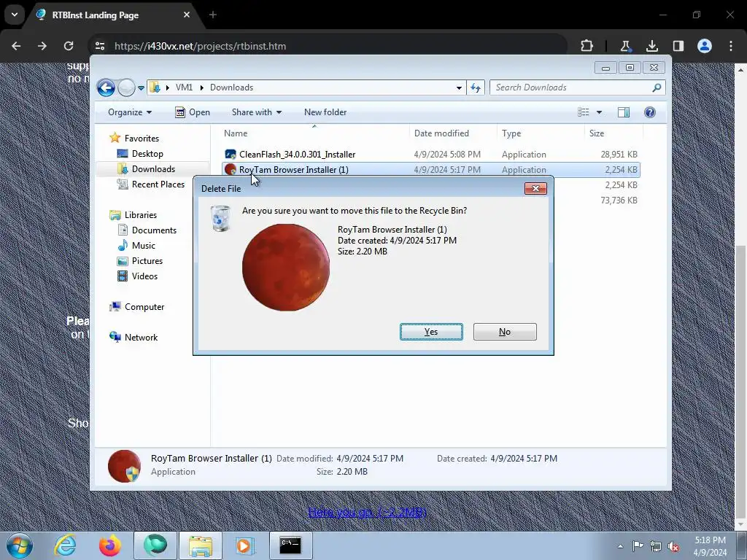
Task: Open Network in navigation pane
Action: pos(141,338)
